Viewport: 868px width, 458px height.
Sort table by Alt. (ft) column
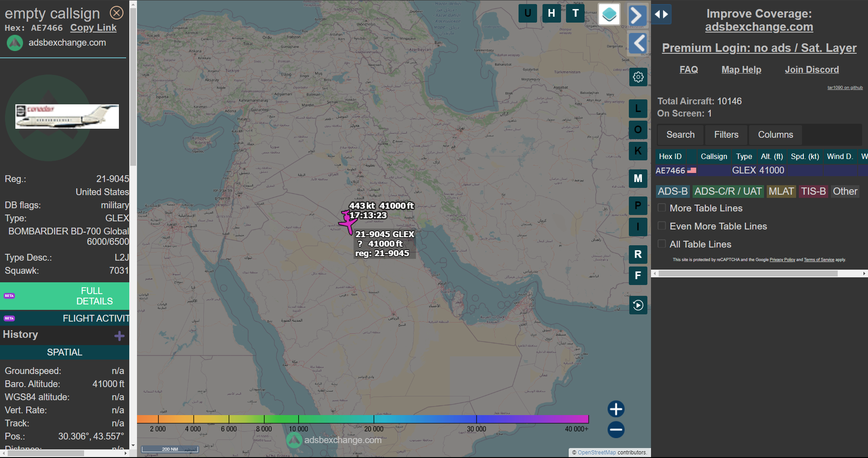pos(772,156)
